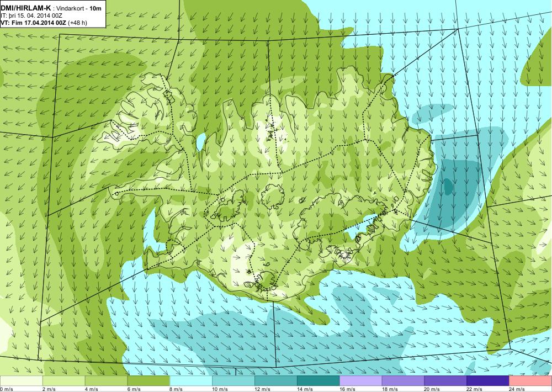552x392 pixels.
Task: Select the light cyan 8–10 m/s legend swatch
Action: tap(191, 381)
